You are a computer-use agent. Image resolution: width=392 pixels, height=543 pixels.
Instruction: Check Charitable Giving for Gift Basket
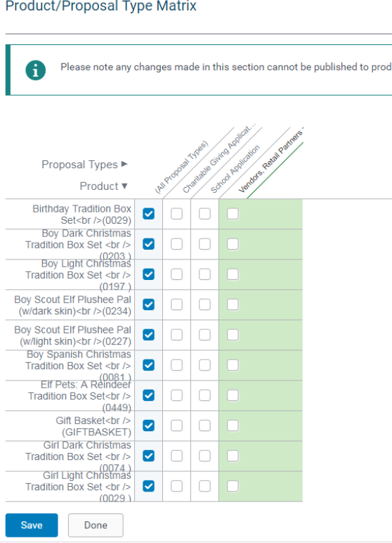click(176, 426)
